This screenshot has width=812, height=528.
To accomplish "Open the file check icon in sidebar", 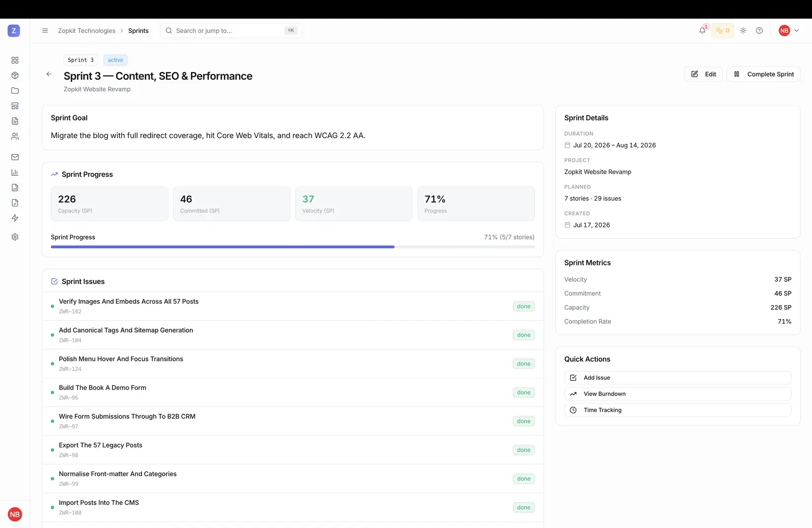I will (15, 203).
